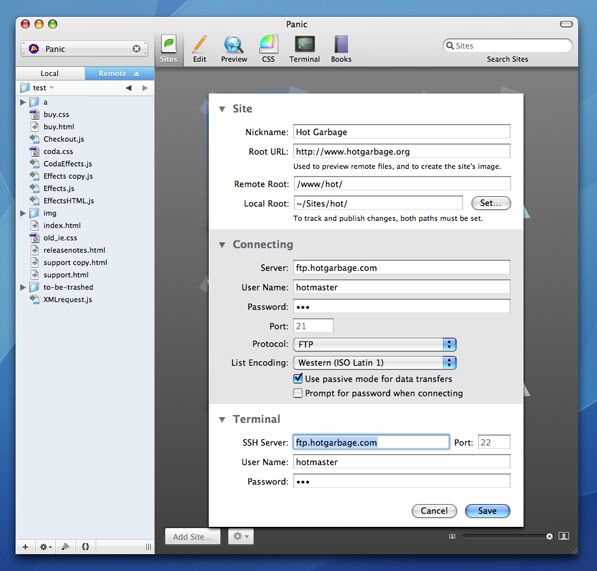The height and width of the screenshot is (571, 597).
Task: Clear the Panic site field with the X icon
Action: click(x=136, y=49)
